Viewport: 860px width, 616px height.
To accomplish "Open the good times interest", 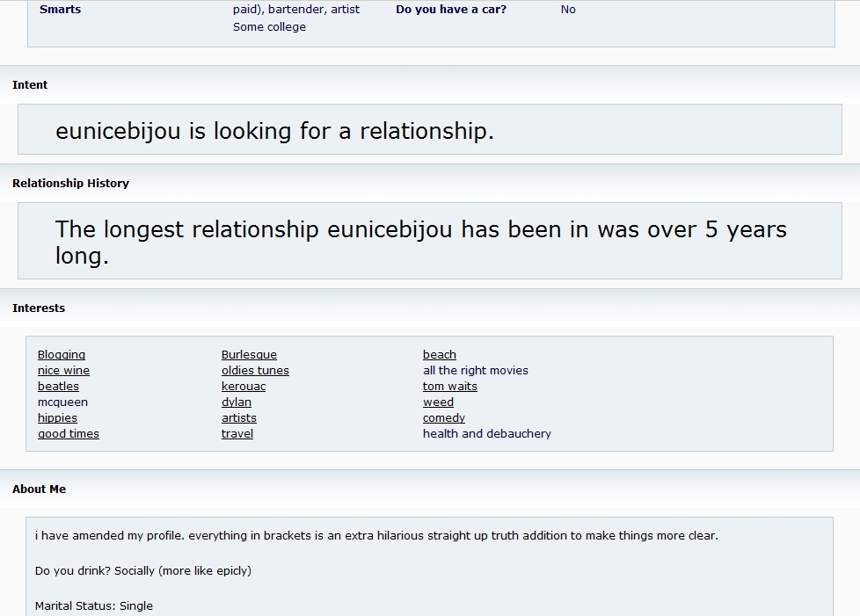I will [69, 434].
